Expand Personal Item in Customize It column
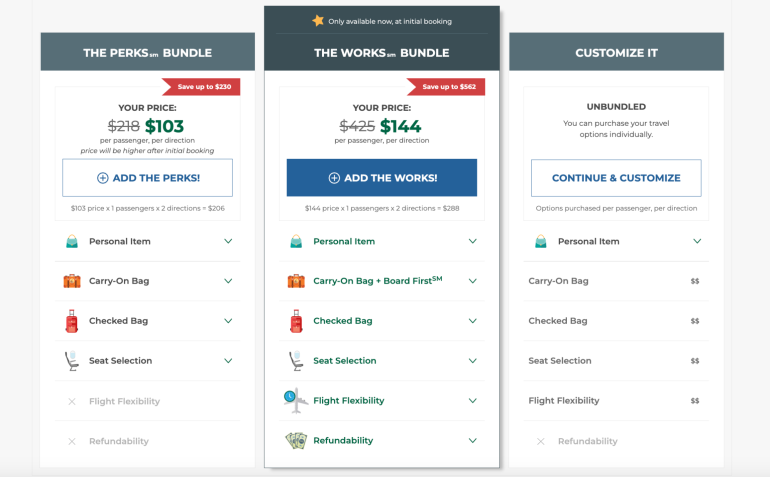Viewport: 770px width, 477px height. [x=696, y=241]
